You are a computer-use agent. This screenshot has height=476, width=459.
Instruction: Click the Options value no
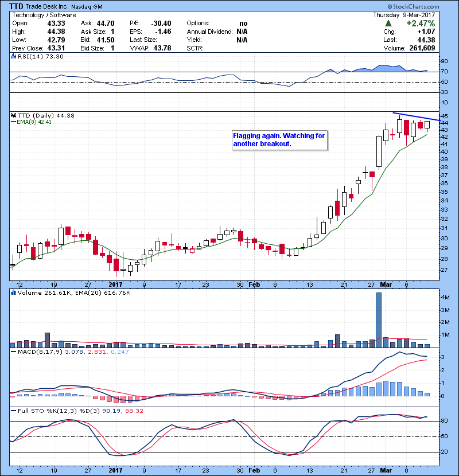tap(243, 24)
